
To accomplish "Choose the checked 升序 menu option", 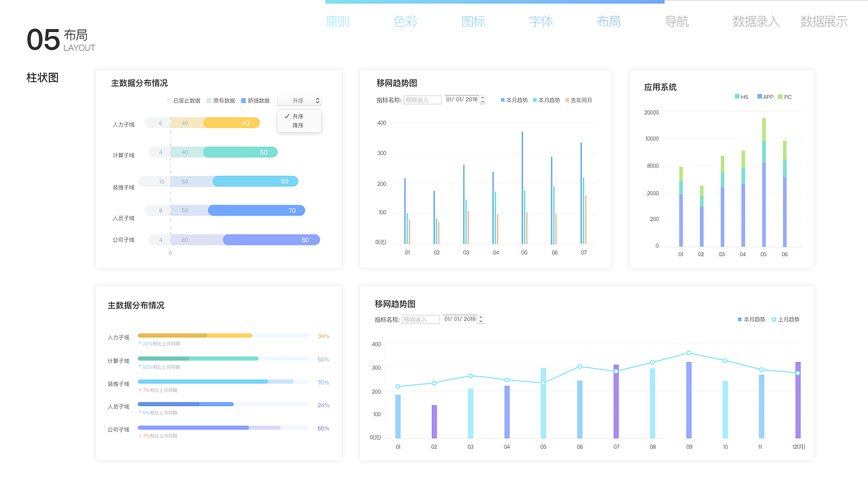I will pyautogui.click(x=299, y=117).
